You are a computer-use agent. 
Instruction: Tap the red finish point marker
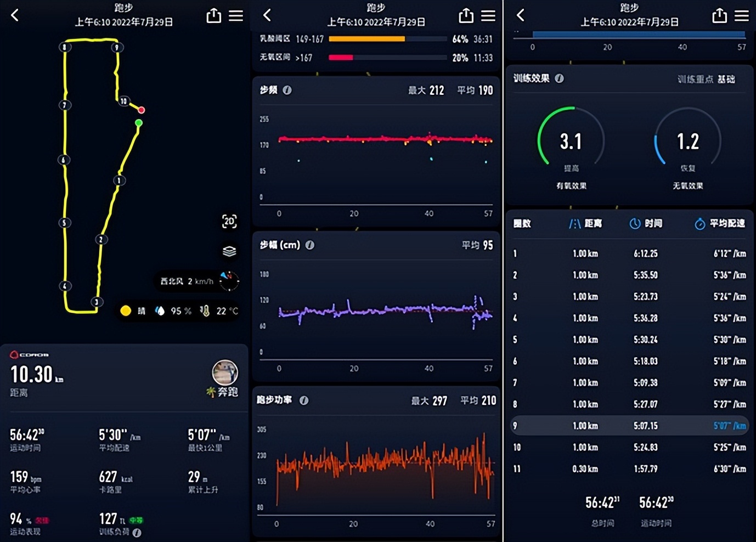pos(142,110)
